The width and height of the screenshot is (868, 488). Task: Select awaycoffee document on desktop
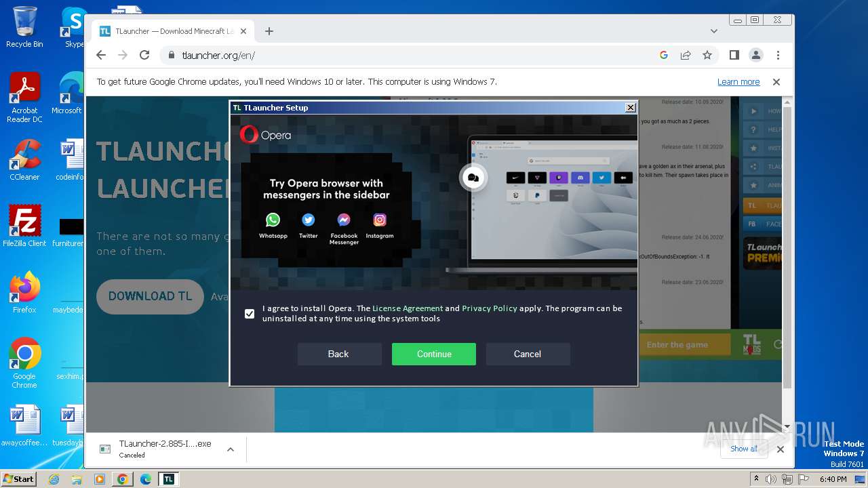pyautogui.click(x=24, y=426)
